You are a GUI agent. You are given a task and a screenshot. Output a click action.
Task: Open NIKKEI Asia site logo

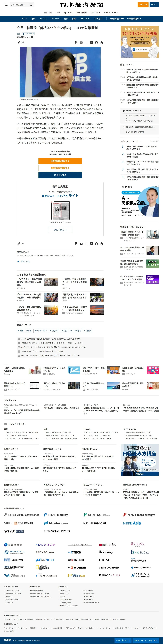(132, 523)
